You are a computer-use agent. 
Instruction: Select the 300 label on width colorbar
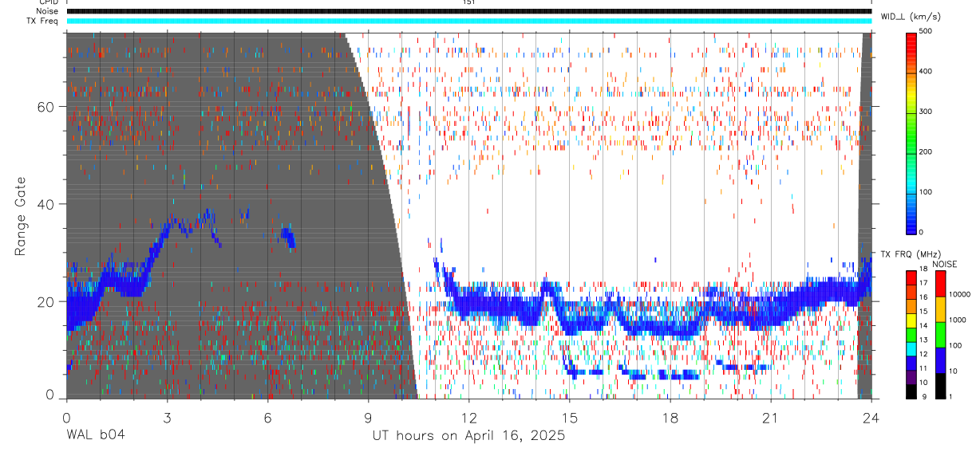coord(927,112)
